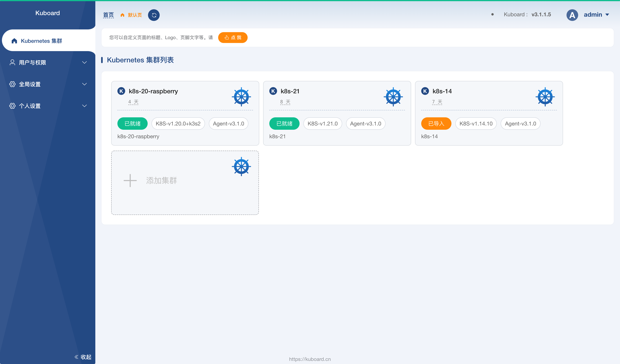Expand the 用户与权限 menu chevron
620x364 pixels.
[84, 63]
